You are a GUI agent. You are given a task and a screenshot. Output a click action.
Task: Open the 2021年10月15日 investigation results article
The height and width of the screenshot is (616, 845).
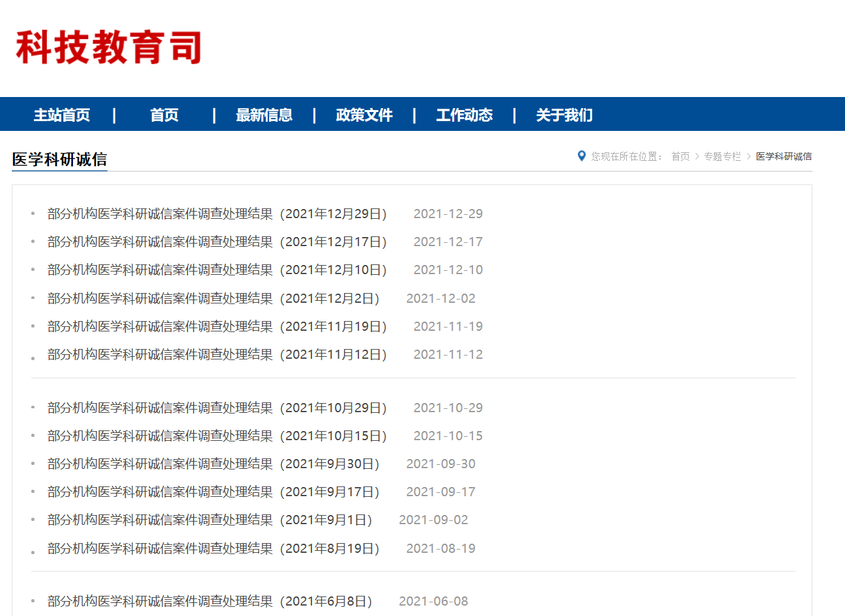pyautogui.click(x=218, y=436)
